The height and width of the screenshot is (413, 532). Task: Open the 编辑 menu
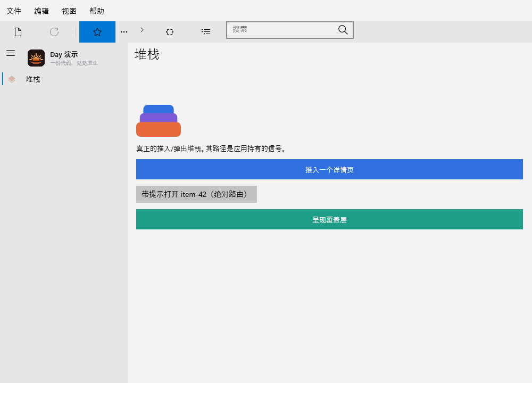[41, 11]
